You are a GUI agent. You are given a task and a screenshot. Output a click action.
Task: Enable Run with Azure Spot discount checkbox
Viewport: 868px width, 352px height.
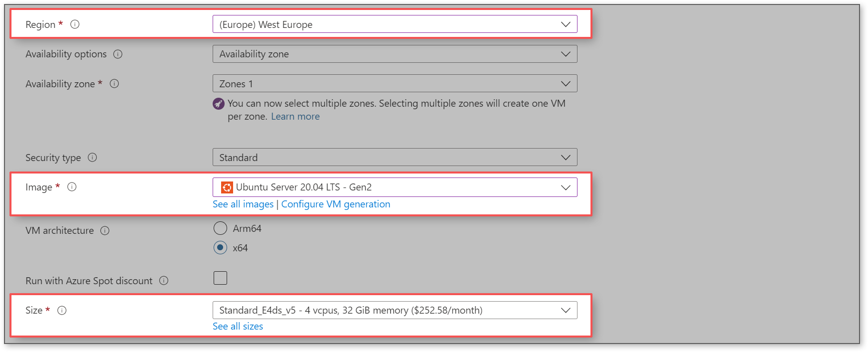(220, 278)
